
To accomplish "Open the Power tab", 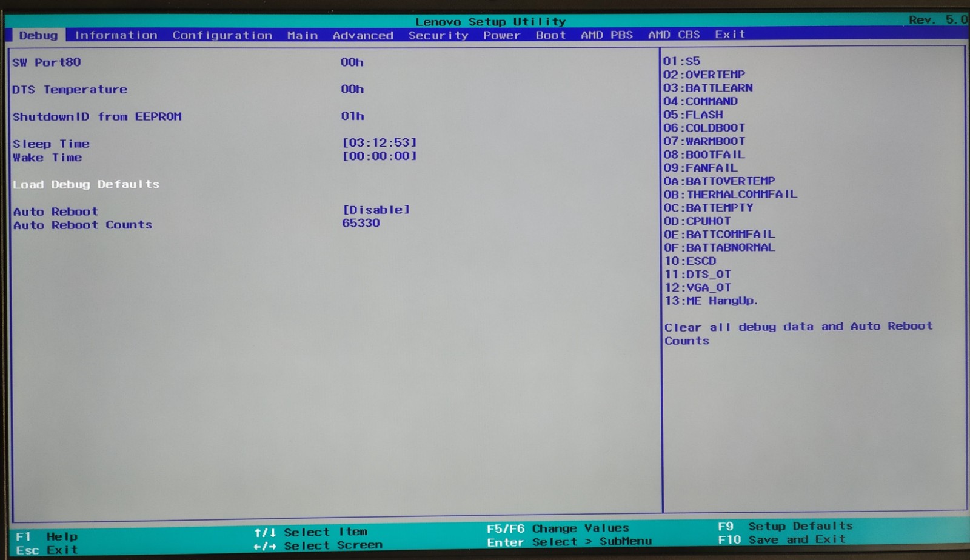I will 501,35.
